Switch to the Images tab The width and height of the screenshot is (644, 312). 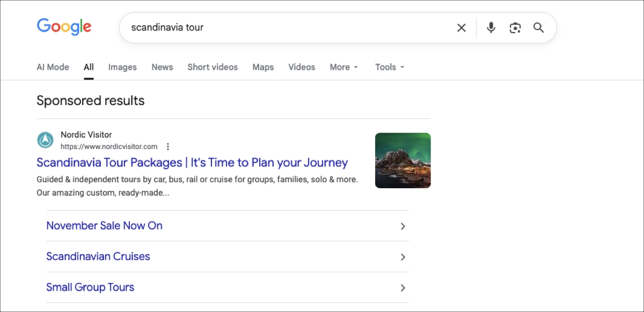click(x=122, y=67)
